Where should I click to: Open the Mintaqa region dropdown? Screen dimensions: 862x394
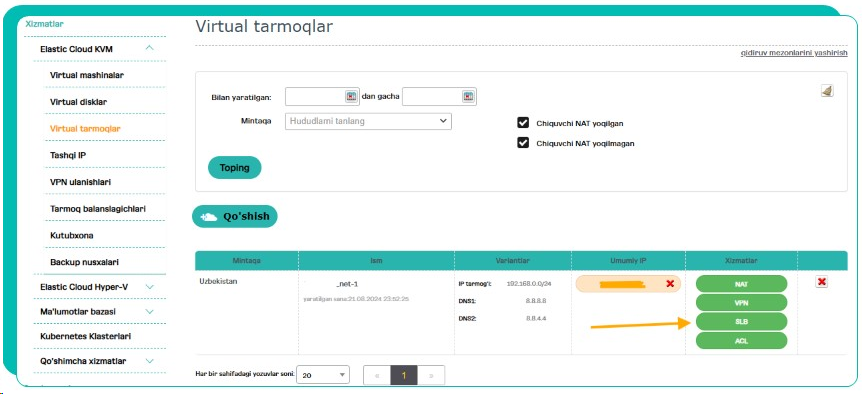[x=368, y=121]
